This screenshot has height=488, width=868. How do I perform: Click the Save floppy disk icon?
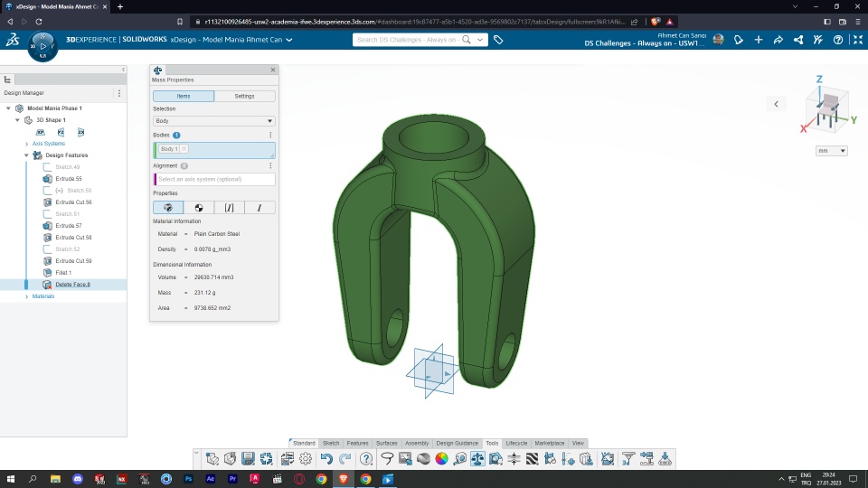click(247, 459)
